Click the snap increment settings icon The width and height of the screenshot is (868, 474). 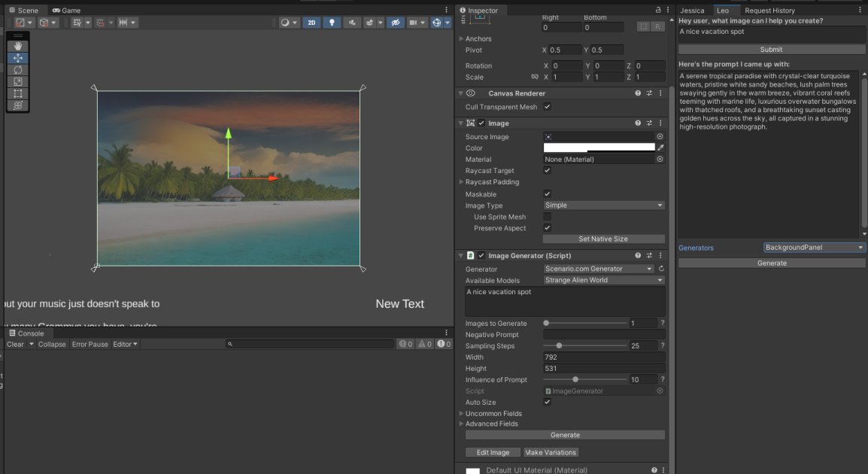123,23
